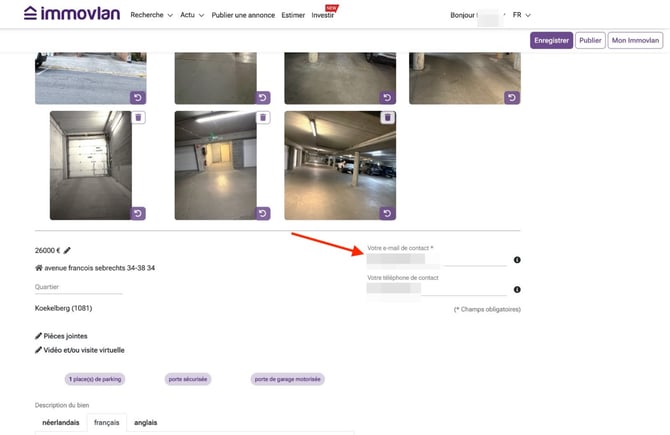Expand the Actu menu
Image resolution: width=670 pixels, height=435 pixels.
click(192, 15)
